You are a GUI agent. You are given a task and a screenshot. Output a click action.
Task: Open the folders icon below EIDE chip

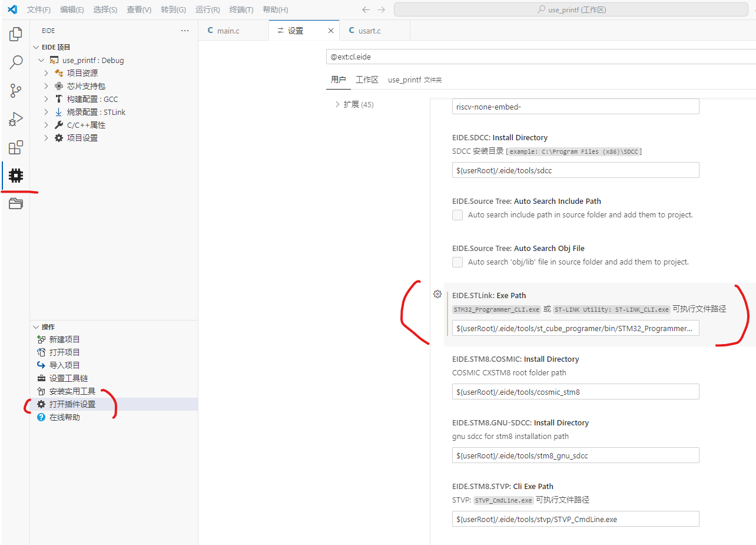tap(16, 204)
